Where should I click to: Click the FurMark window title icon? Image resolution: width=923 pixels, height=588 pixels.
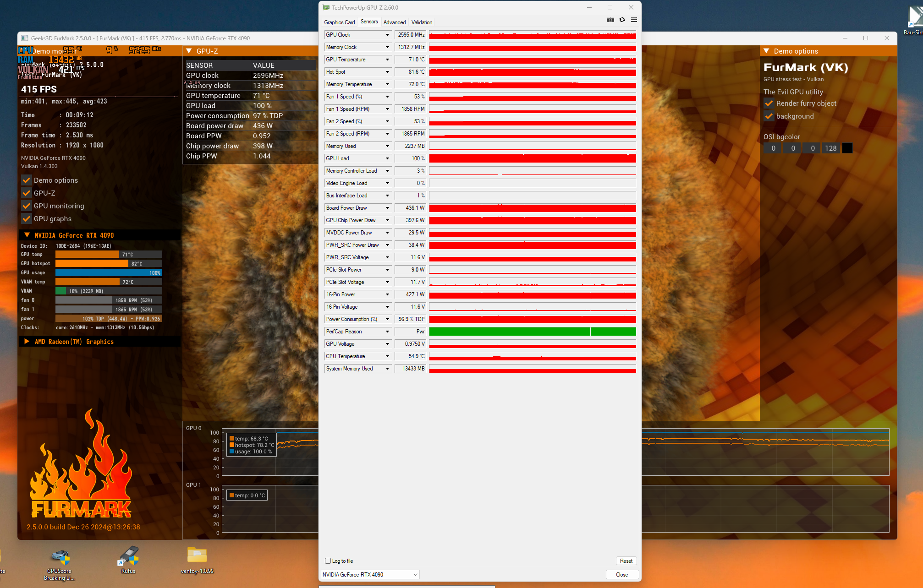[x=24, y=38]
